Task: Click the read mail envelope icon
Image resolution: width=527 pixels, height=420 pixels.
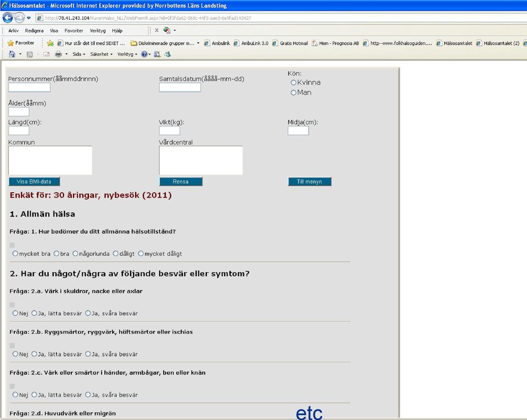Action: 46,54
